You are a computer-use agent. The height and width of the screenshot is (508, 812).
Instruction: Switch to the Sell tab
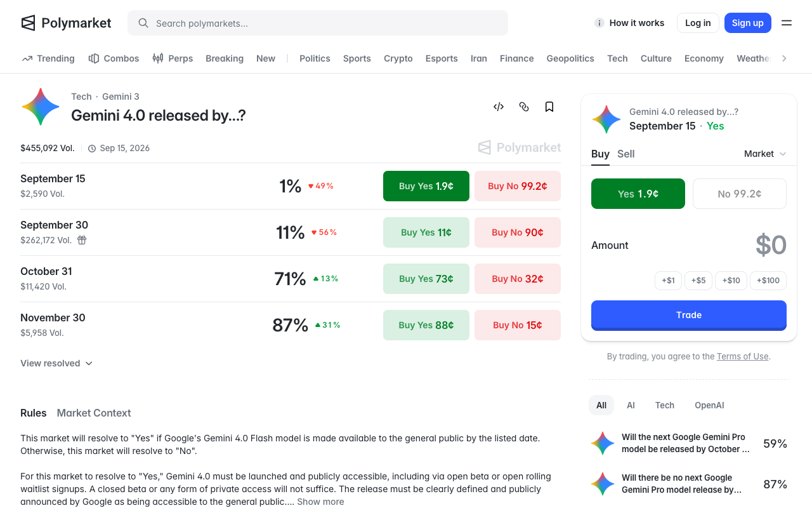pos(626,154)
